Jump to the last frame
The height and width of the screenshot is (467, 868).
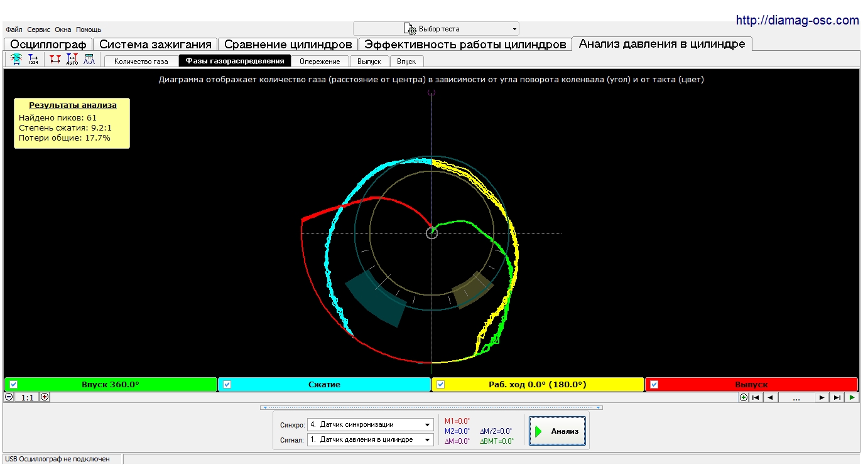pyautogui.click(x=837, y=397)
